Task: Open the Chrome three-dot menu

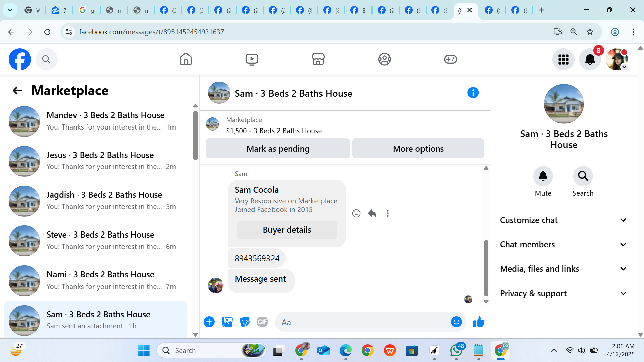Action: [x=633, y=32]
